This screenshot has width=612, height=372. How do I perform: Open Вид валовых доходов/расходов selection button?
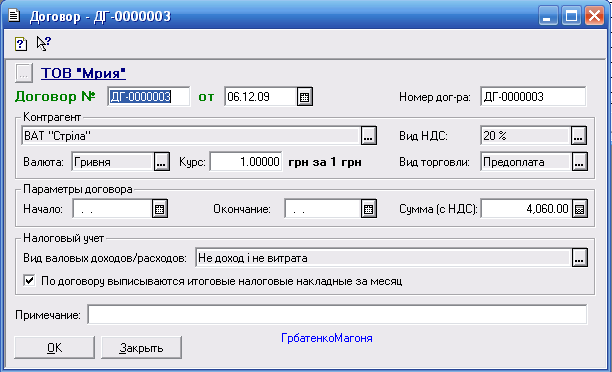click(580, 258)
